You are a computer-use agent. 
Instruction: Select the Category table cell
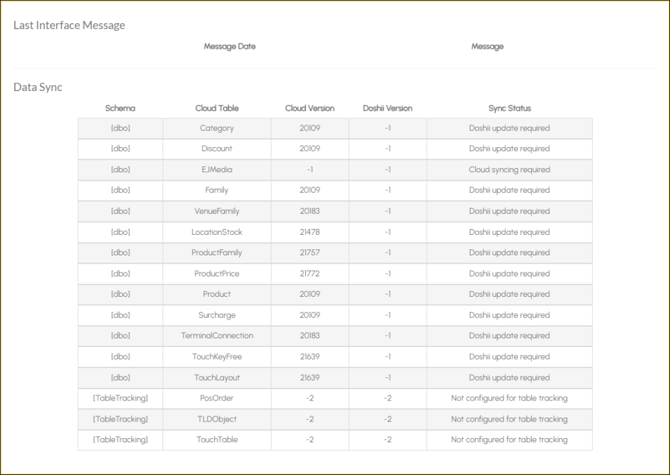pyautogui.click(x=217, y=128)
